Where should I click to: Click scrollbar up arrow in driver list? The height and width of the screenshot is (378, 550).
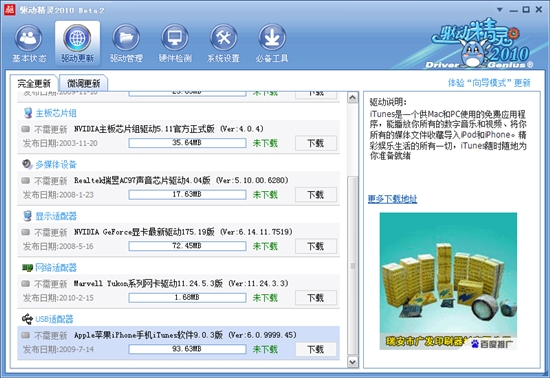point(353,97)
